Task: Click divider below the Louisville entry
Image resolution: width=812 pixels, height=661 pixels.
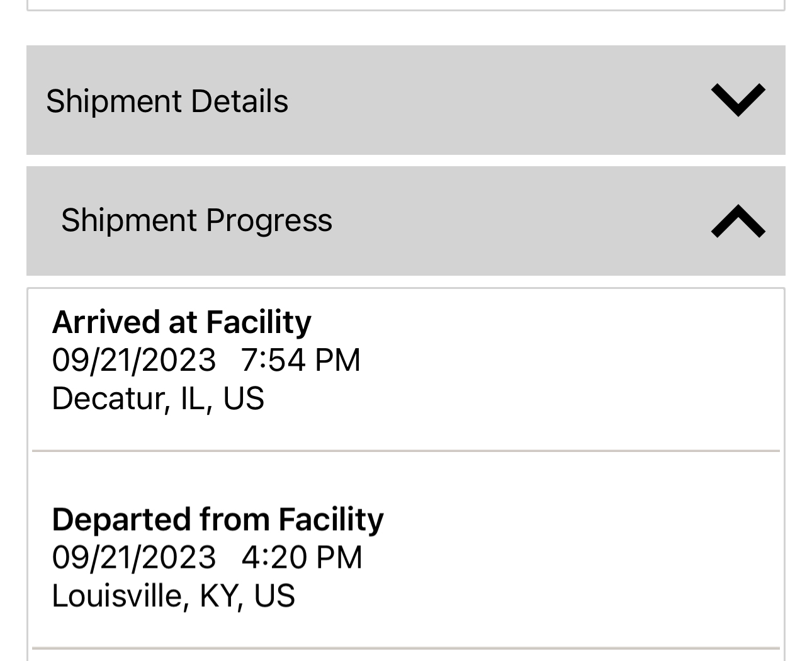Action: pos(405,648)
